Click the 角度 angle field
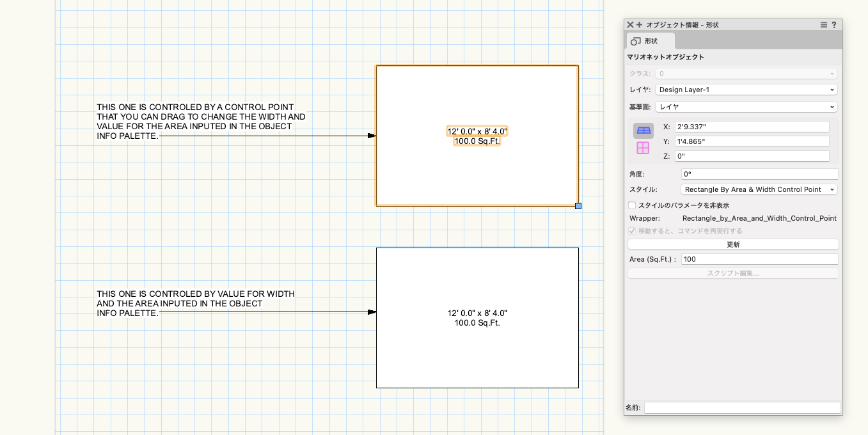 [759, 174]
